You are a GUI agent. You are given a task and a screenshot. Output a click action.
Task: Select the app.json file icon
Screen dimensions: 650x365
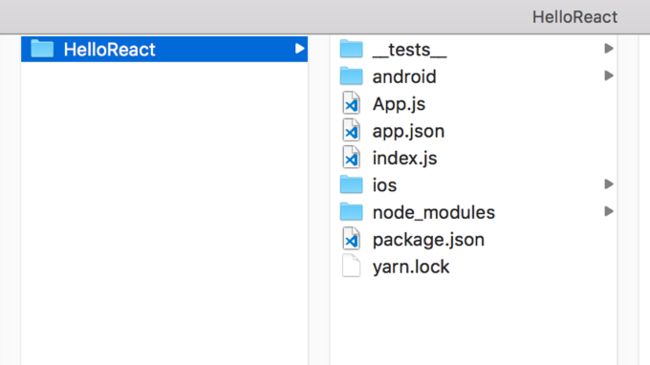(351, 130)
